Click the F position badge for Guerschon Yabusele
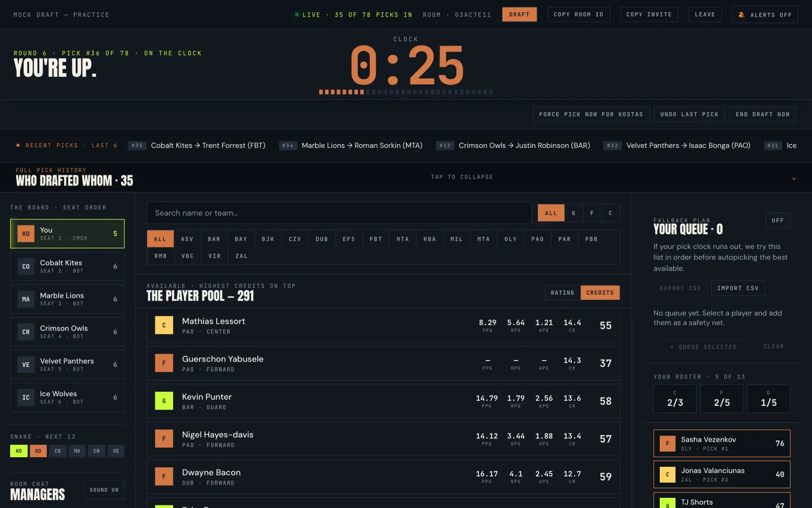This screenshot has height=508, width=812. 164,363
